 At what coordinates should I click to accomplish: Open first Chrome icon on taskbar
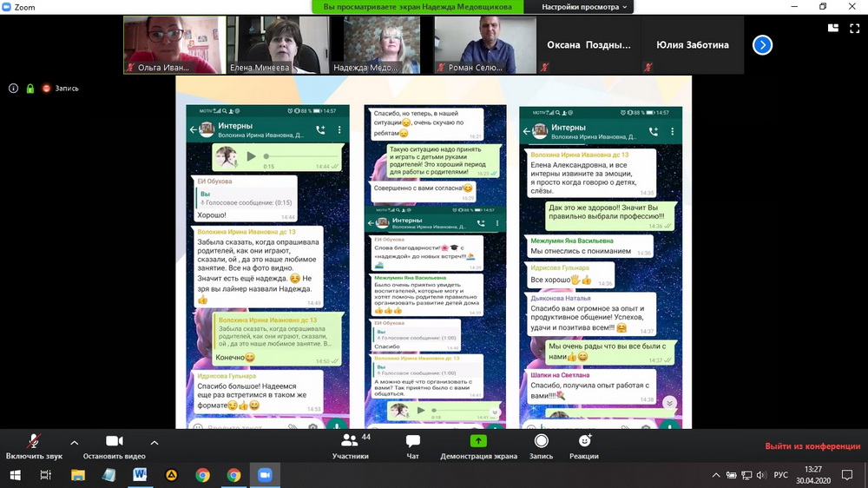(x=202, y=475)
